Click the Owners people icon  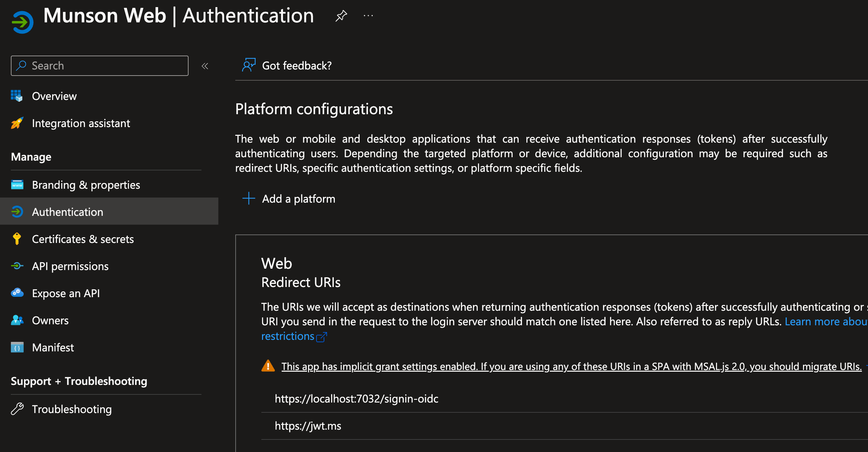coord(17,320)
